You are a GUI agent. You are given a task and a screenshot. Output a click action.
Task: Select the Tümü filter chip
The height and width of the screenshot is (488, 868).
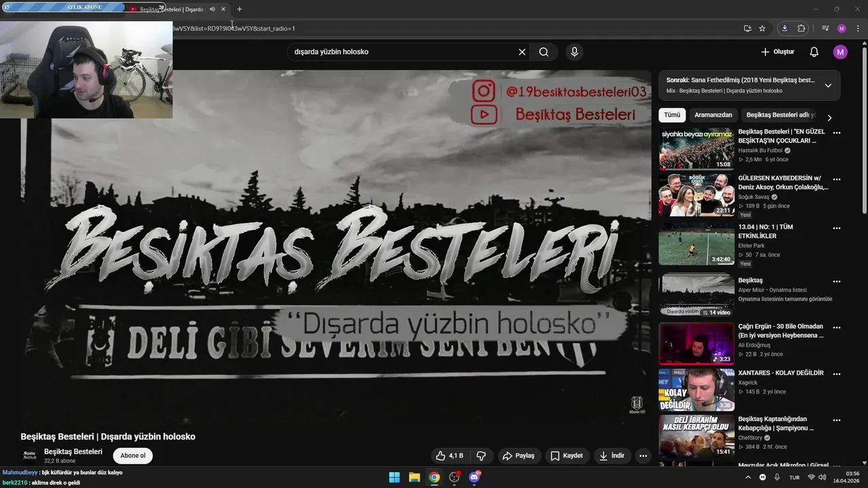tap(672, 115)
